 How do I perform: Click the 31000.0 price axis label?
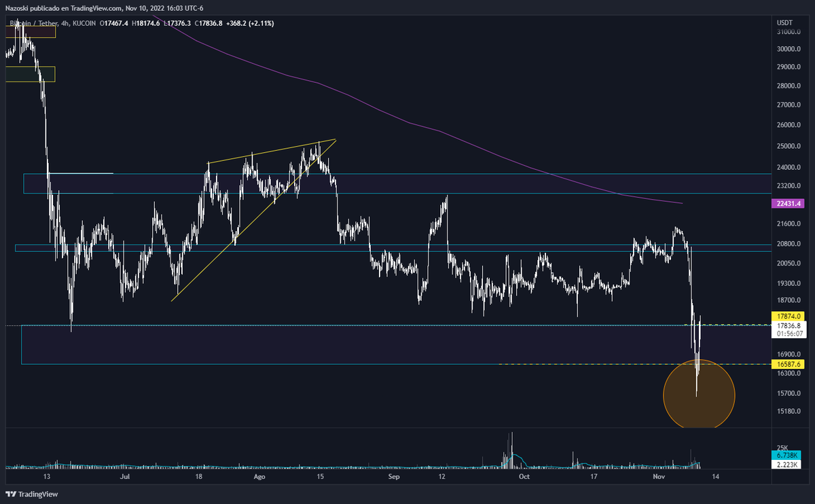coord(788,32)
